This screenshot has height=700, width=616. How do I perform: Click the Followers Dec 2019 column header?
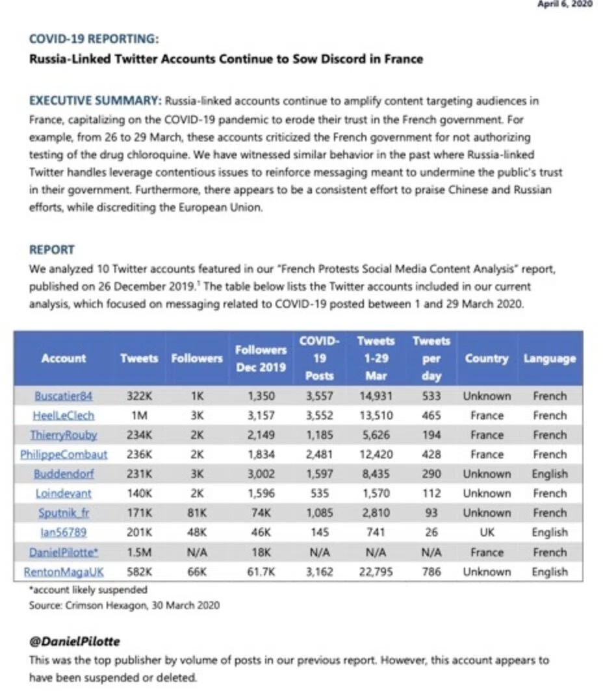(x=261, y=358)
